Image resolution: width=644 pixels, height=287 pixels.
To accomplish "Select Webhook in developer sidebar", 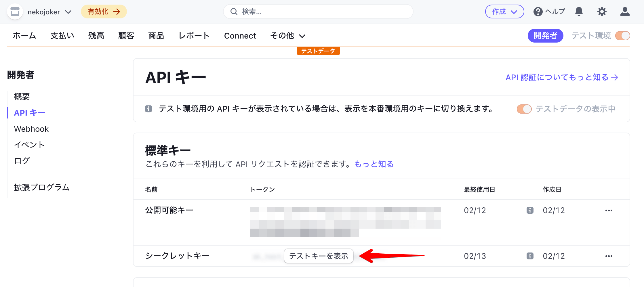I will click(x=31, y=129).
